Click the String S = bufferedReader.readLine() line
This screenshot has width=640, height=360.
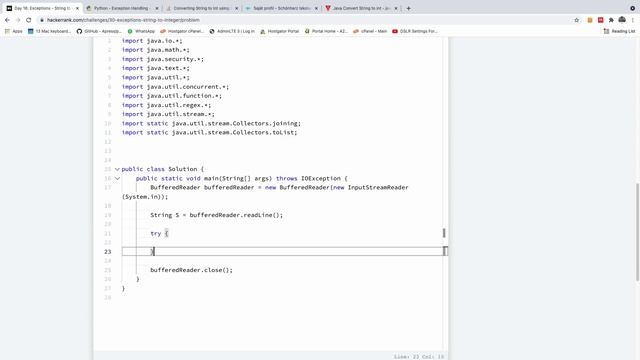coord(216,215)
